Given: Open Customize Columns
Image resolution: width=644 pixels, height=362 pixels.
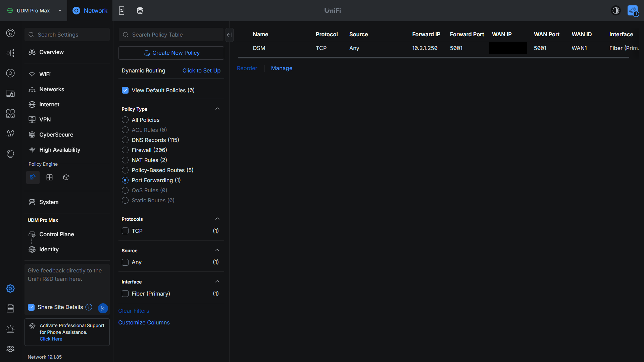Looking at the screenshot, I should (144, 322).
